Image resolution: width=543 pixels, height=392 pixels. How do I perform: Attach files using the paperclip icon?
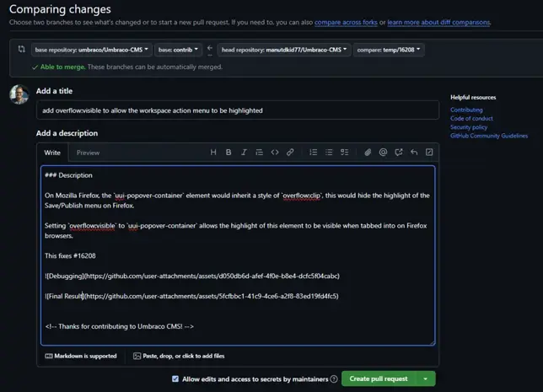pyautogui.click(x=368, y=153)
